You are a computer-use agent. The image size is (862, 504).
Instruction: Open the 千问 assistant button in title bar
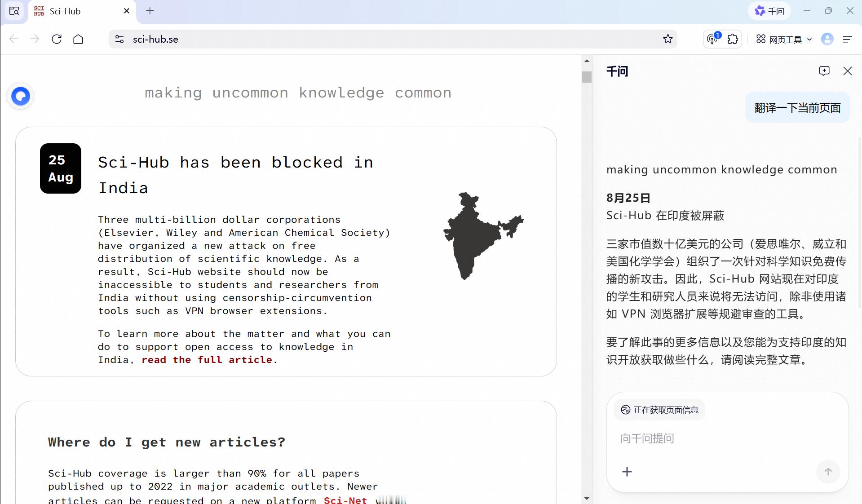[769, 11]
